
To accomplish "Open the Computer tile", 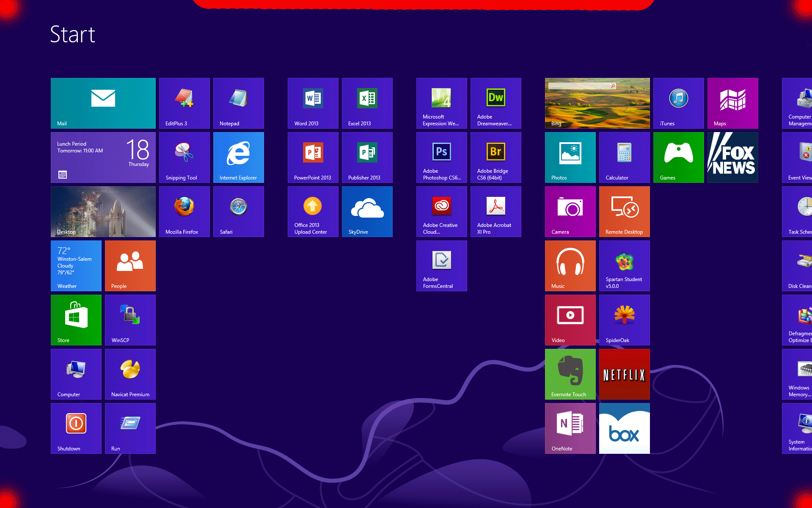I will [76, 374].
